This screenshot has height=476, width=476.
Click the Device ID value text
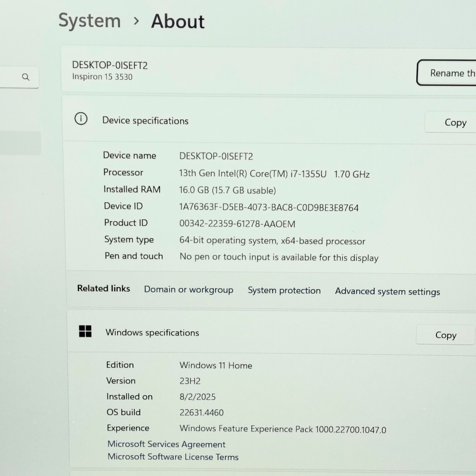[x=269, y=207]
